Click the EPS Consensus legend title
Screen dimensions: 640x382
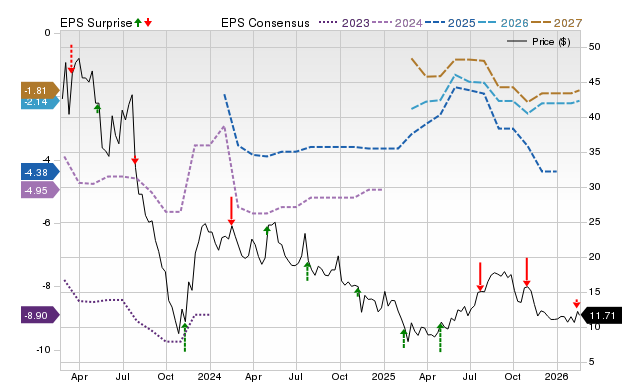[x=265, y=23]
